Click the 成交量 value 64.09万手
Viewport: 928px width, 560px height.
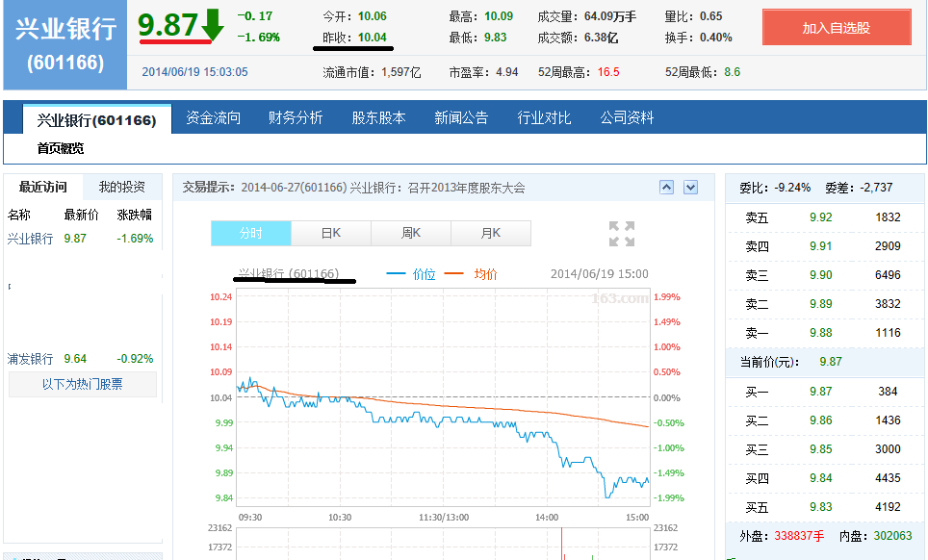tap(610, 16)
